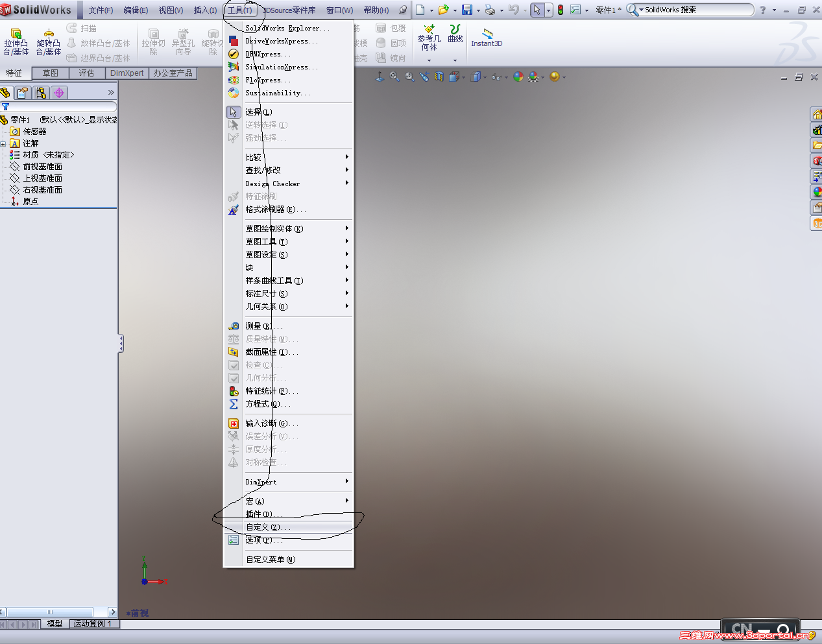Click the Section View icon in view toolbar
Screen dimensions: 822x644
[439, 77]
